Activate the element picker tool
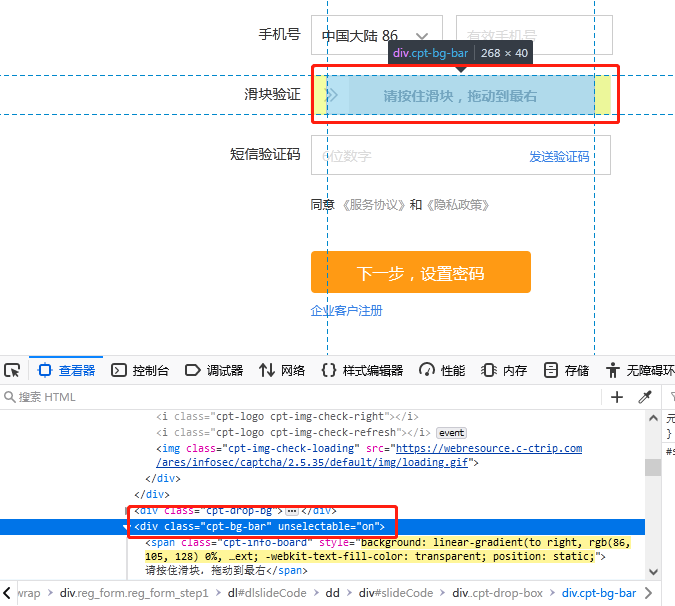675x606 pixels. pyautogui.click(x=12, y=370)
